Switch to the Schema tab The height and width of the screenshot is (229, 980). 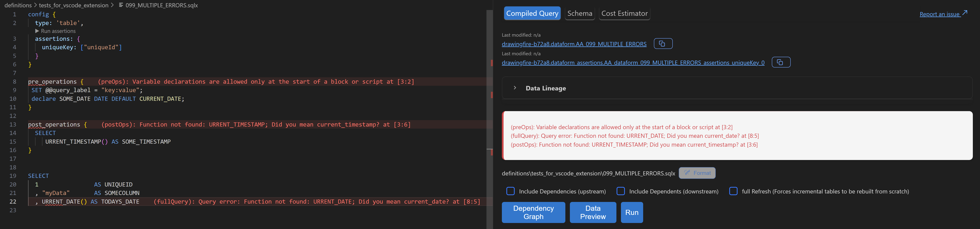pyautogui.click(x=579, y=14)
